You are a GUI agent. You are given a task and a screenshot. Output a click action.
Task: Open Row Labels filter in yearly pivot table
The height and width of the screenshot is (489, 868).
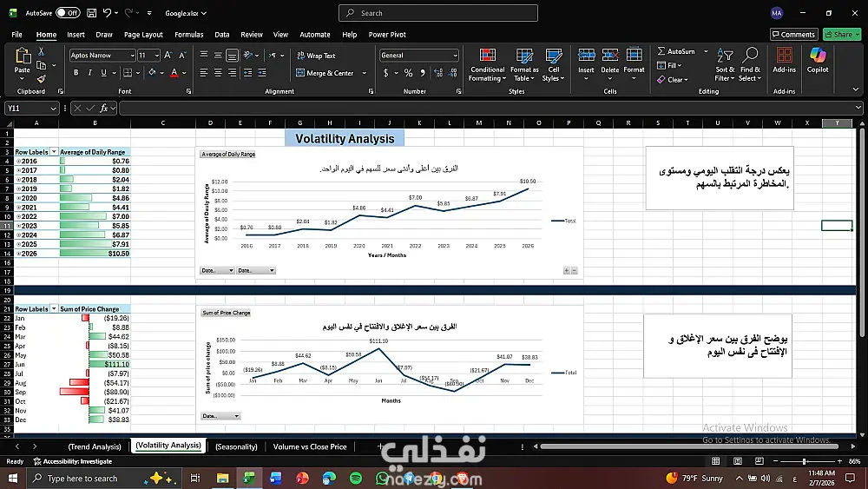54,152
